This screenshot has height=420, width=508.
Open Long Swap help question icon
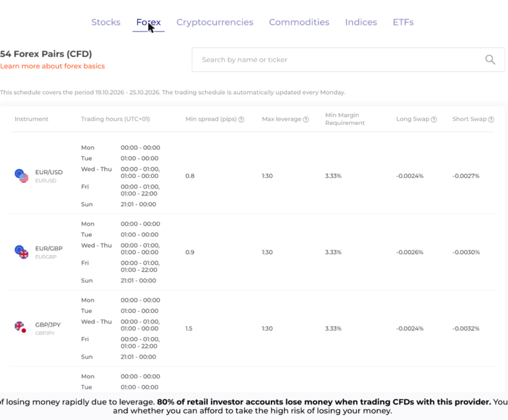click(x=434, y=120)
